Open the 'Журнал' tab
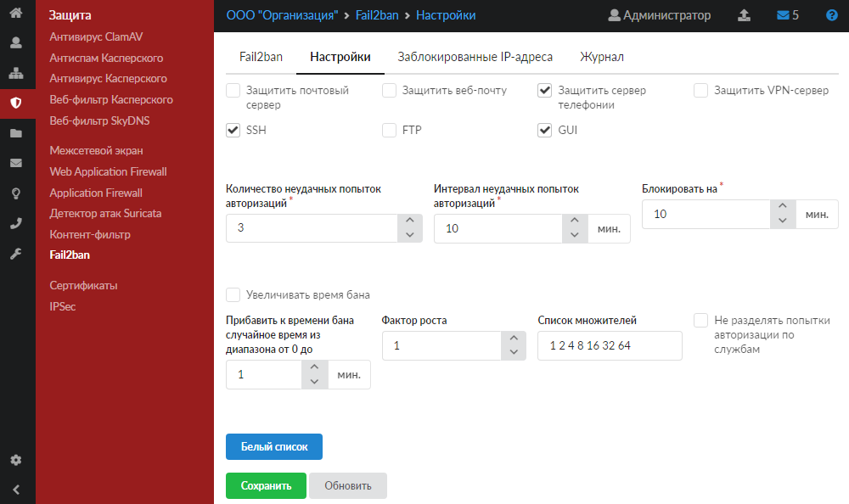Viewport: 849px width, 504px height. click(601, 57)
